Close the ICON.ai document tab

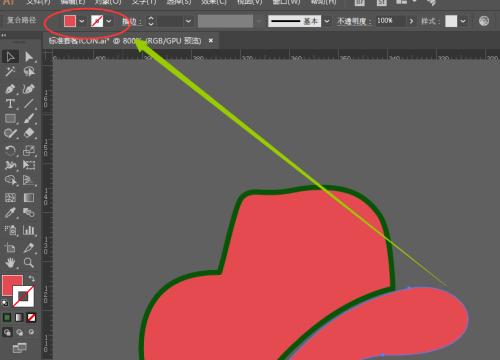(x=211, y=41)
